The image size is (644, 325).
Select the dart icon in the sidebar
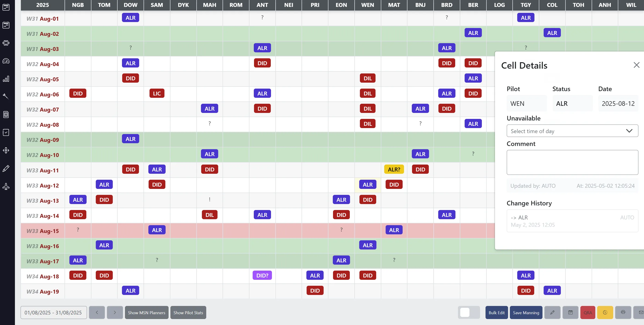pos(6,96)
